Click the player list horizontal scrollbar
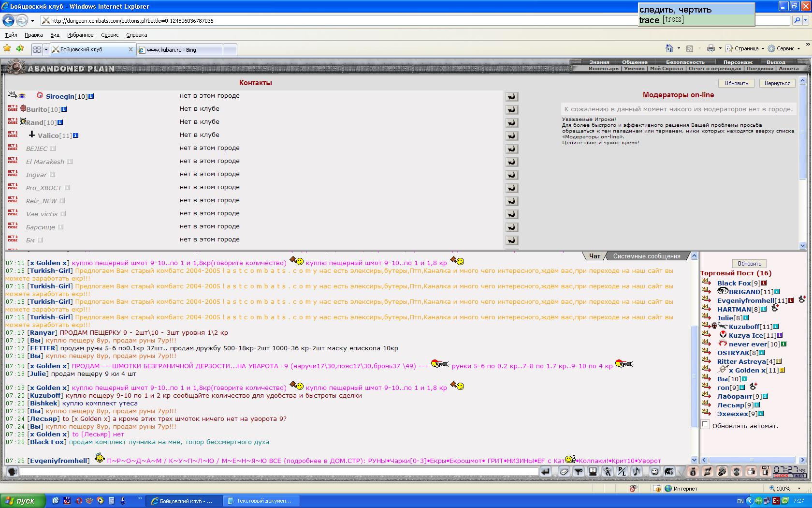 coord(752,460)
